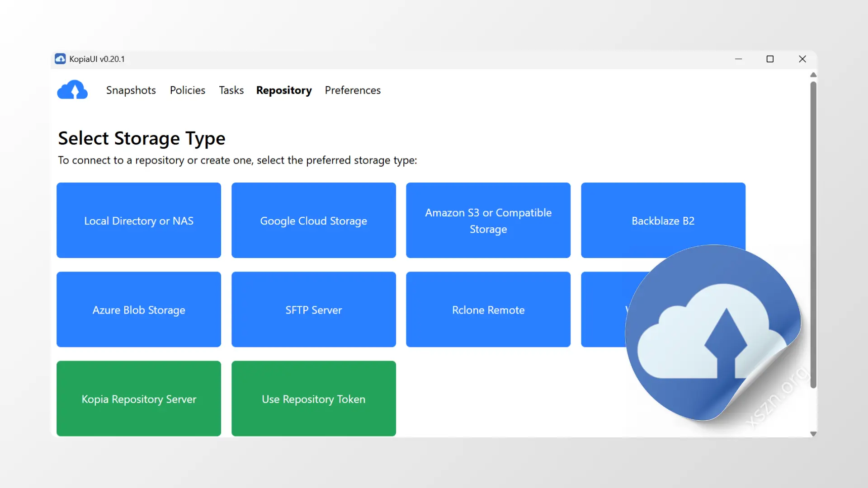The width and height of the screenshot is (868, 488).
Task: Go to the Preferences tab
Action: coord(353,90)
